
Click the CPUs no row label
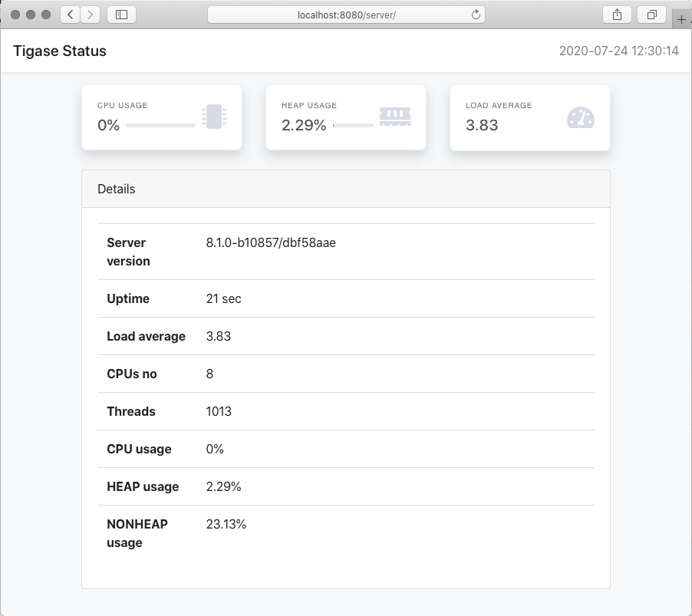[131, 374]
